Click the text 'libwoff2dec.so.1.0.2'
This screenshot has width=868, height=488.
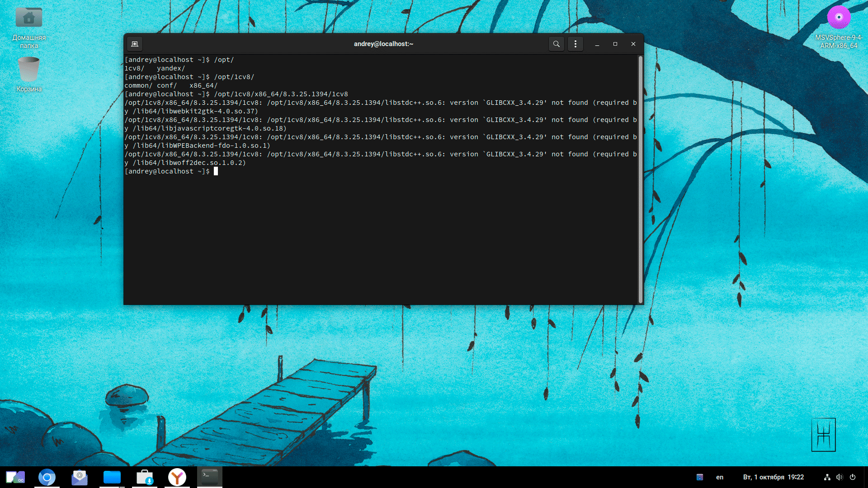pyautogui.click(x=201, y=163)
